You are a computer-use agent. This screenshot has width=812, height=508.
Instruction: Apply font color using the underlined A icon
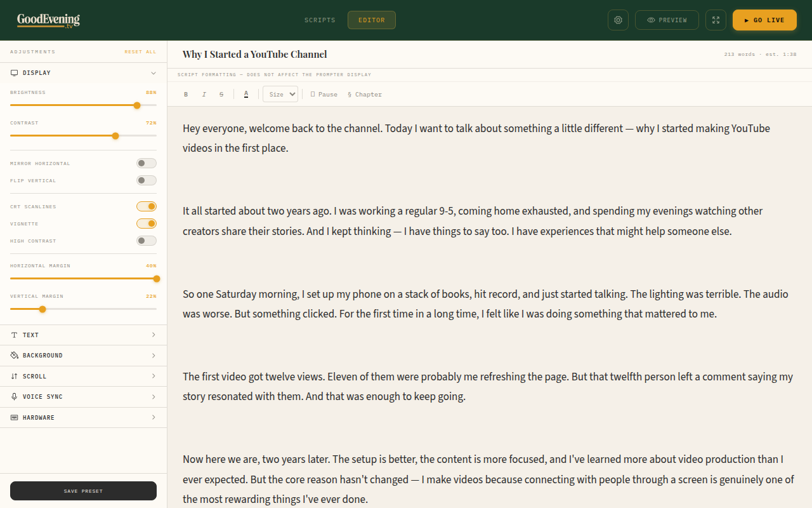[x=246, y=94]
